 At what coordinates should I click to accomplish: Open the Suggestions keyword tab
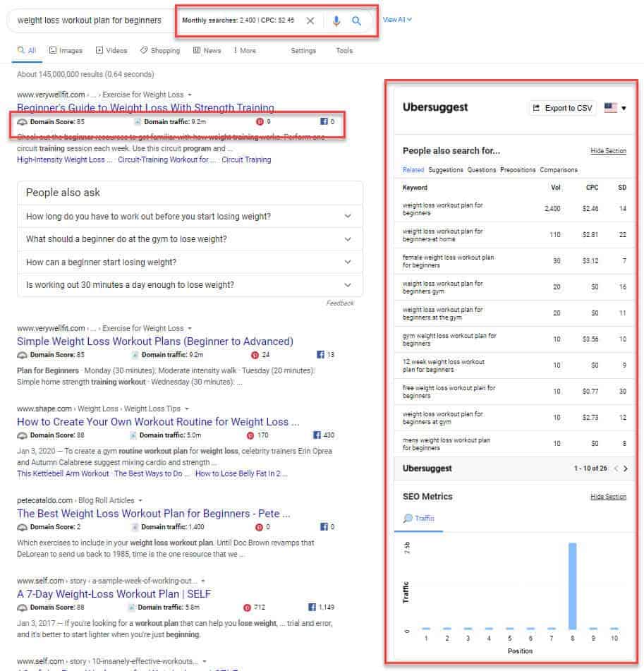[x=446, y=170]
